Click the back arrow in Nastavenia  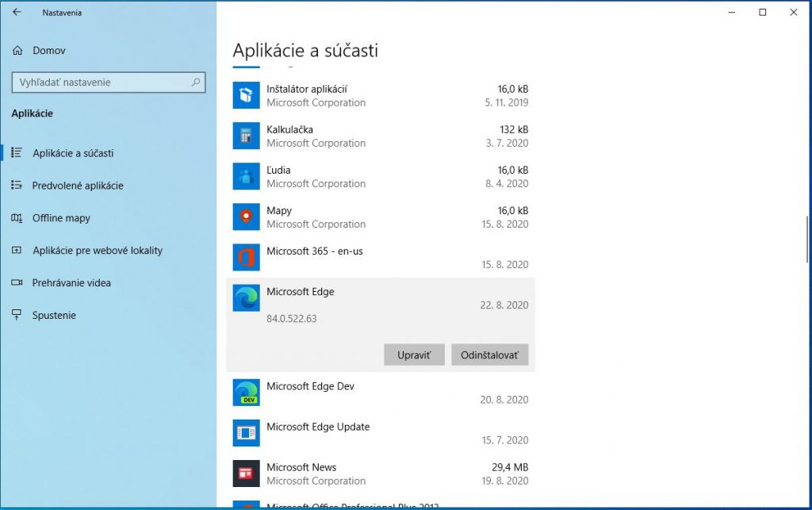pos(17,13)
